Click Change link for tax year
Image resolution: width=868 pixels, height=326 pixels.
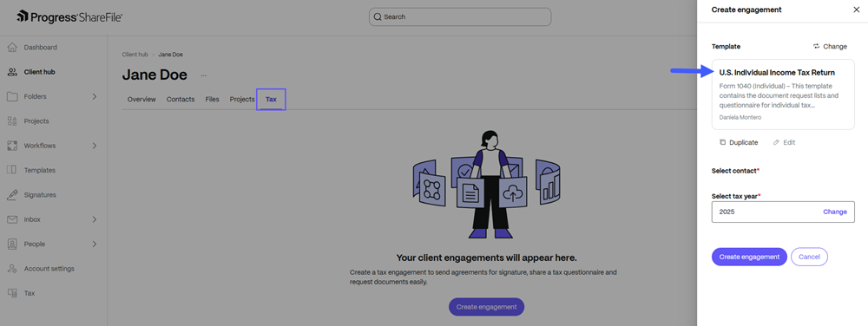coord(834,212)
